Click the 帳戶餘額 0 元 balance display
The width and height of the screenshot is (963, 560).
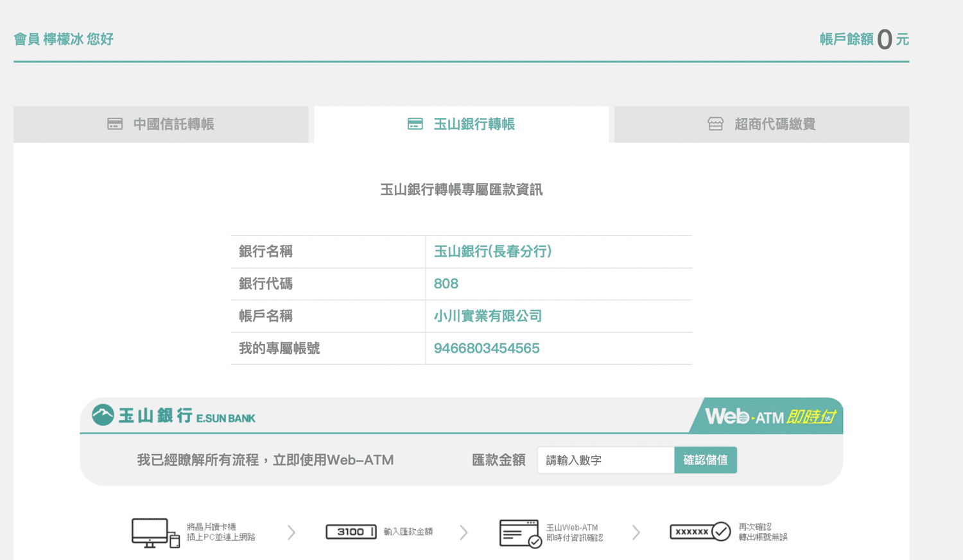[864, 39]
